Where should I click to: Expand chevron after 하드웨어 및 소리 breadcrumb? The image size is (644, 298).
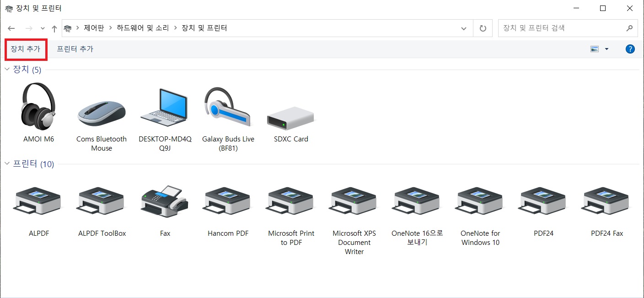point(175,28)
